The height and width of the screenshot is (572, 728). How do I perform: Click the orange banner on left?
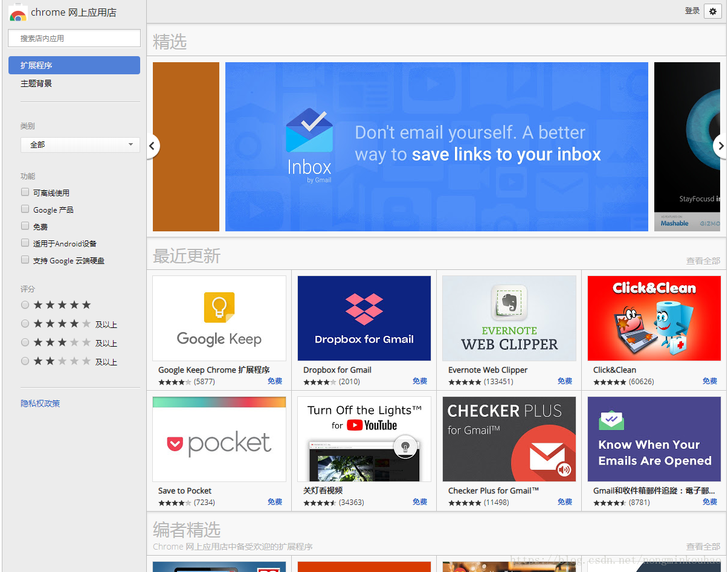[x=186, y=147]
